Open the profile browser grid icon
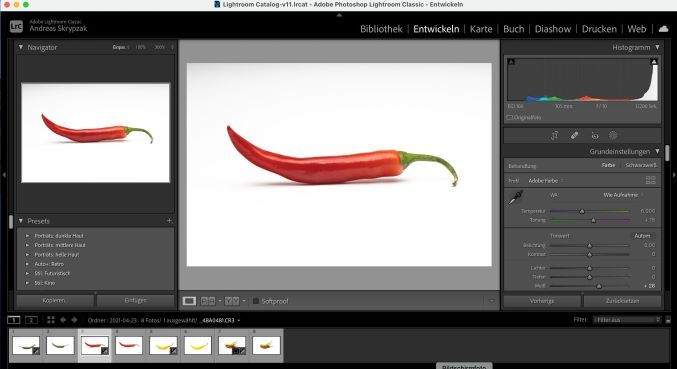 (650, 180)
